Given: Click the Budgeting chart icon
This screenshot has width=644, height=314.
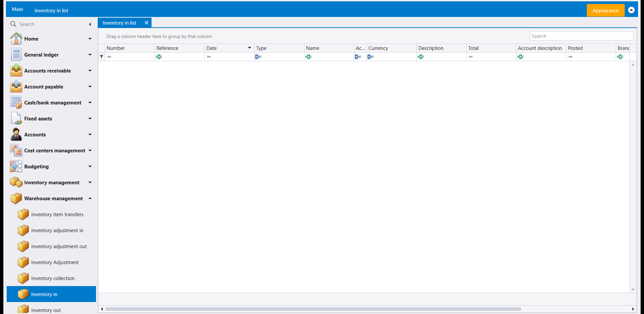Looking at the screenshot, I should pos(16,166).
